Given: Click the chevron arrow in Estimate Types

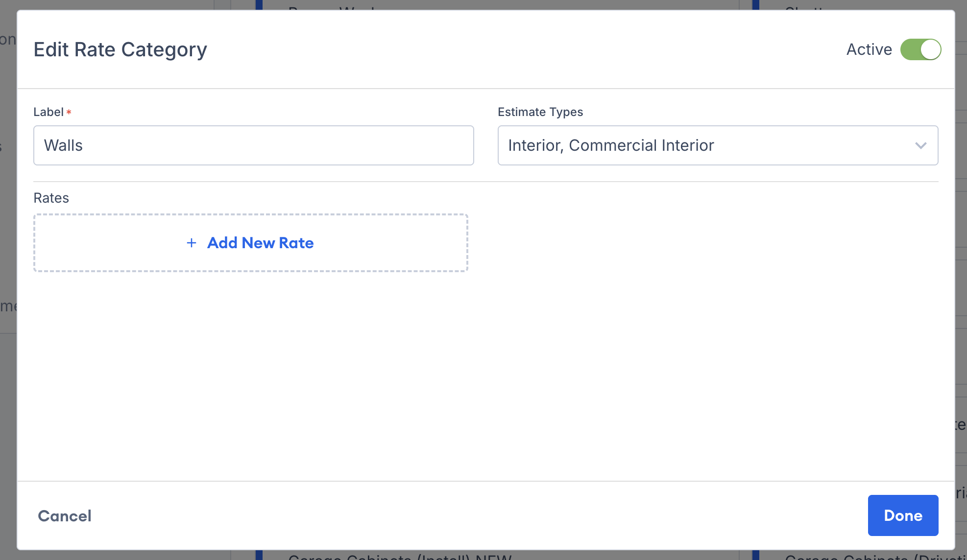Looking at the screenshot, I should (921, 145).
